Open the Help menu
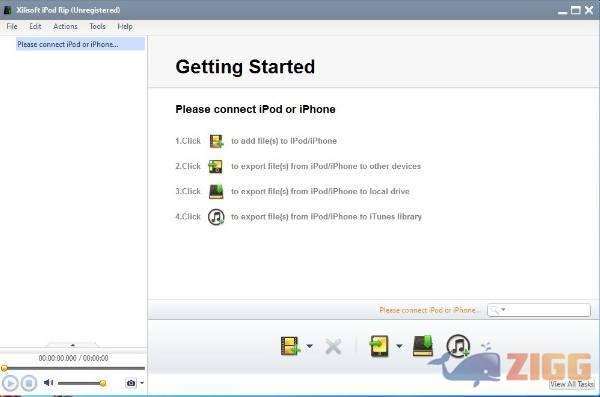Screen dimensions: 600x397 click(125, 26)
